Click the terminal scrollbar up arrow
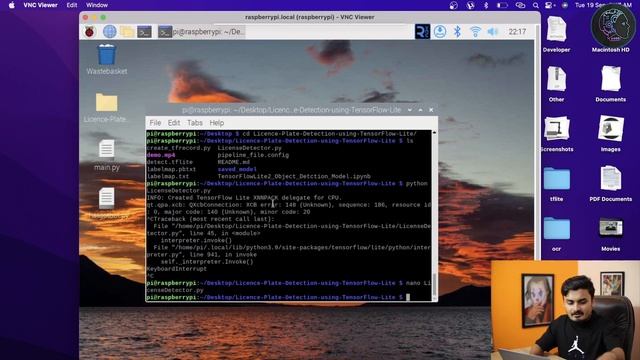640x360 pixels. point(434,133)
